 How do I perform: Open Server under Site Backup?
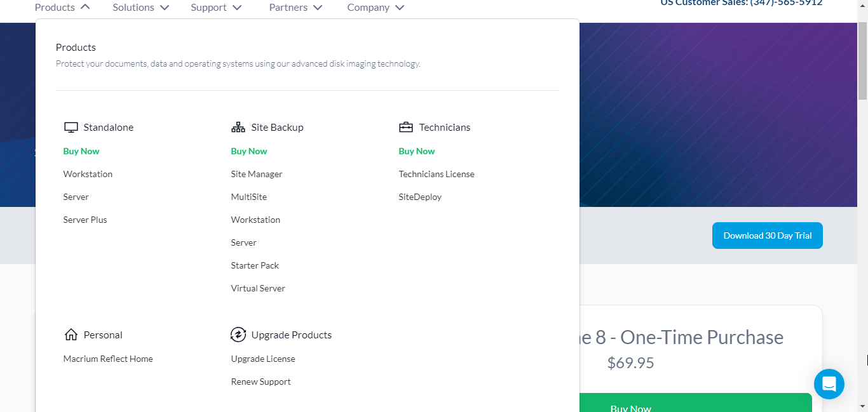[244, 243]
